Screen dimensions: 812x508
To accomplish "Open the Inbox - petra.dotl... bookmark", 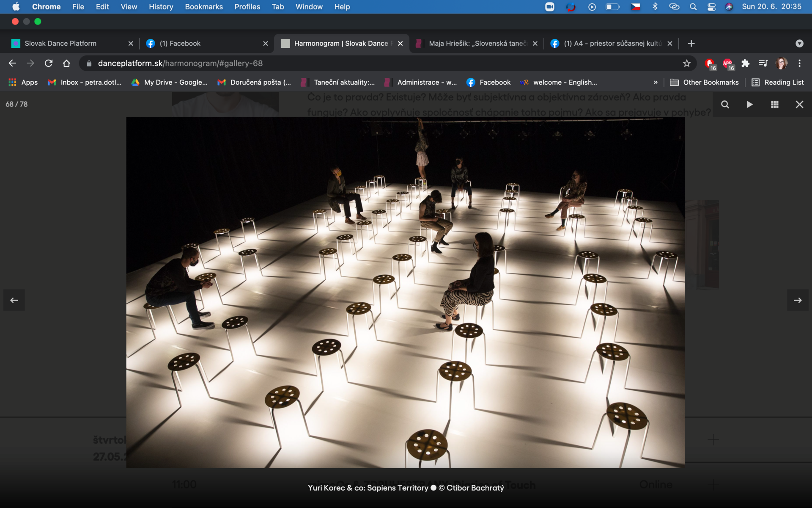I will point(85,82).
